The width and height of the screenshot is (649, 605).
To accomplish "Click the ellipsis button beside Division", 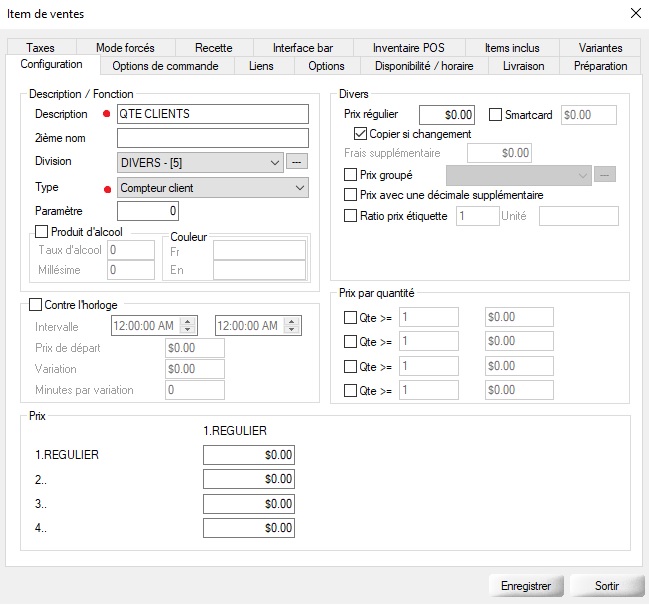I will click(x=297, y=162).
